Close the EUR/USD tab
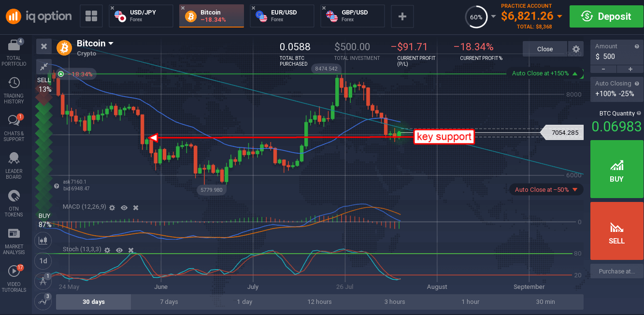 coord(254,8)
